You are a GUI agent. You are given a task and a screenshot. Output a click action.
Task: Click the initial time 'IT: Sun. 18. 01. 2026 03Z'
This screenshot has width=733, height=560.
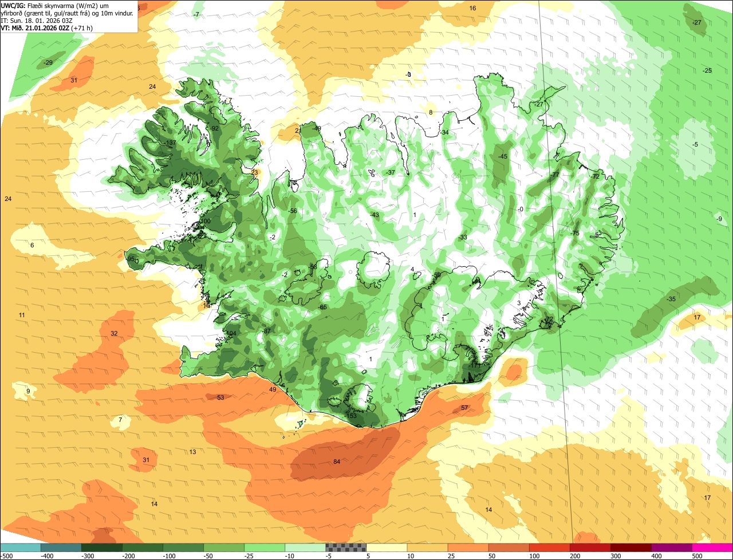37,20
